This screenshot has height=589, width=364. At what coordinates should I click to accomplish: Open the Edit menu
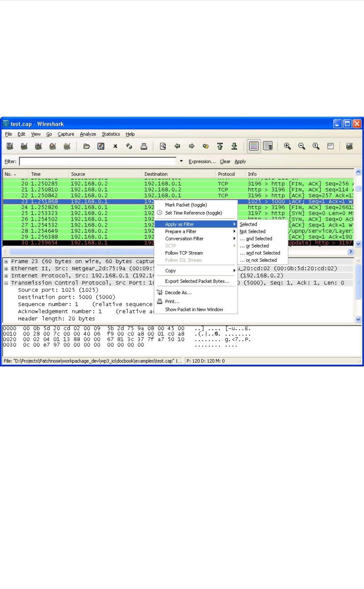(x=22, y=134)
